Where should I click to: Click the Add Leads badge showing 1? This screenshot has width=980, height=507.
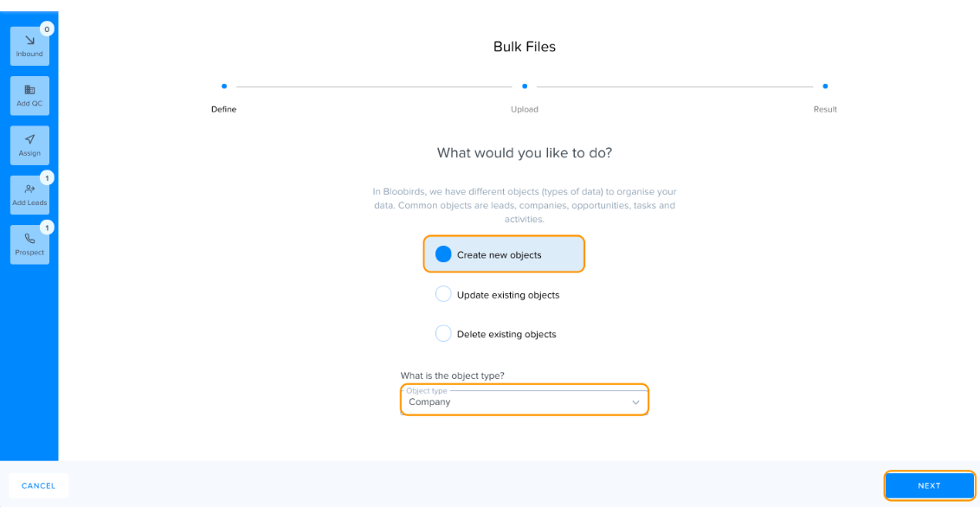point(47,178)
